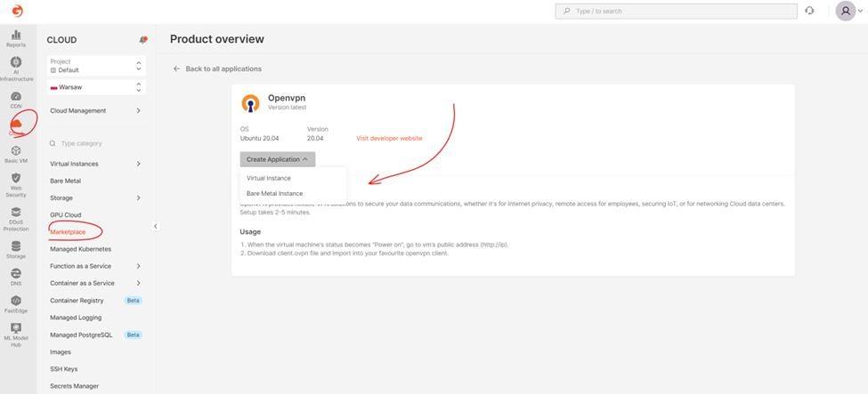This screenshot has width=868, height=394.
Task: Open Storage in the left rail
Action: [16, 250]
